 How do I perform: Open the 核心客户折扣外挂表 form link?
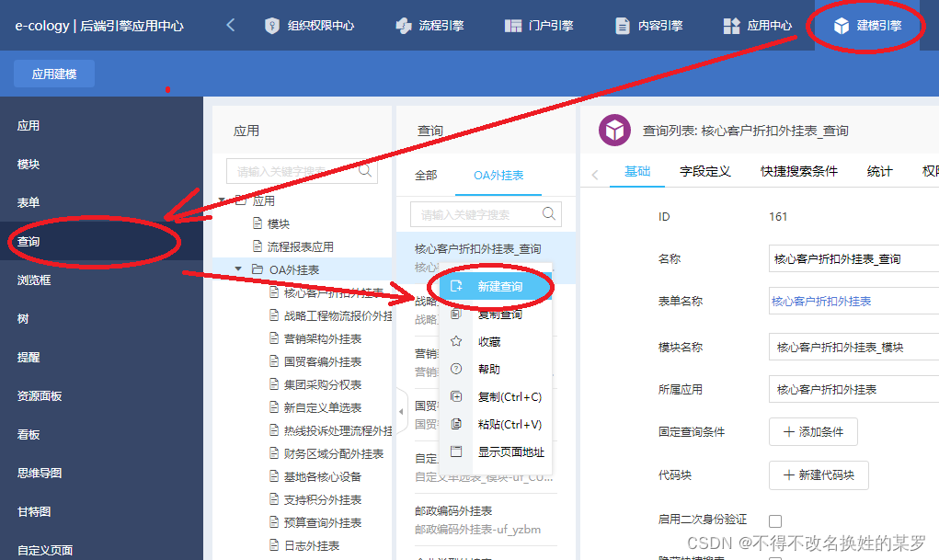[x=821, y=302]
